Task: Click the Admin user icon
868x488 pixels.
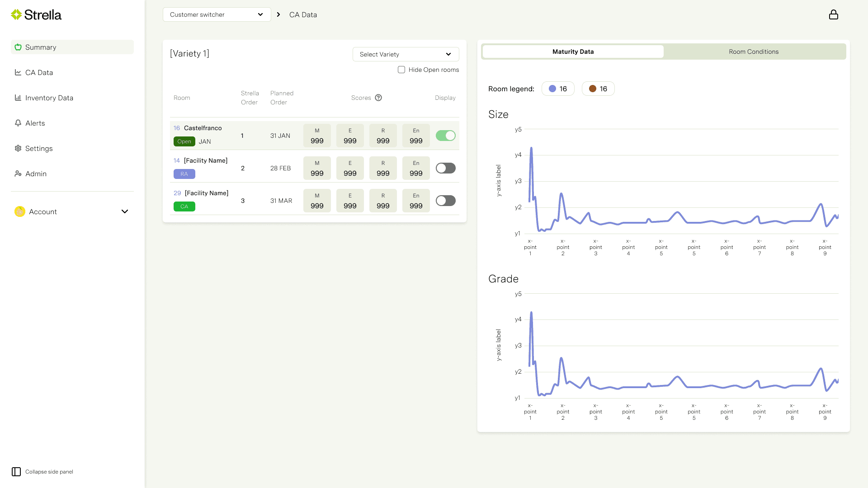Action: pos(18,174)
